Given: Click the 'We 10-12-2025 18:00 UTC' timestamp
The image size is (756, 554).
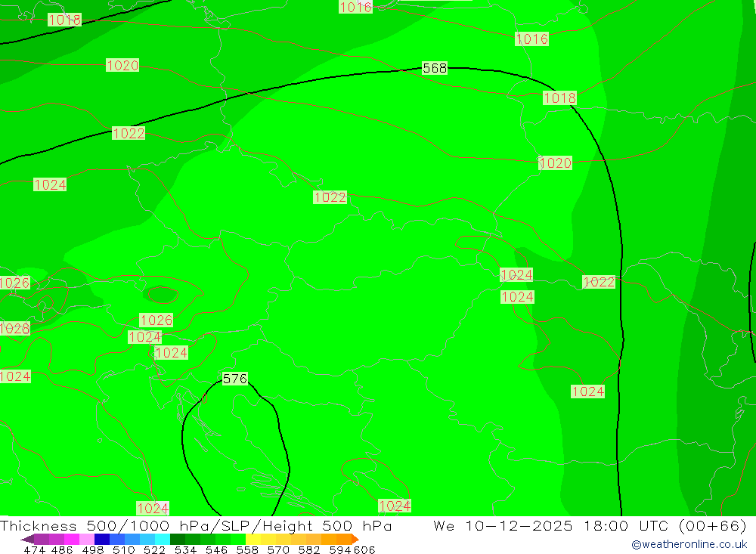Looking at the screenshot, I should [x=550, y=525].
